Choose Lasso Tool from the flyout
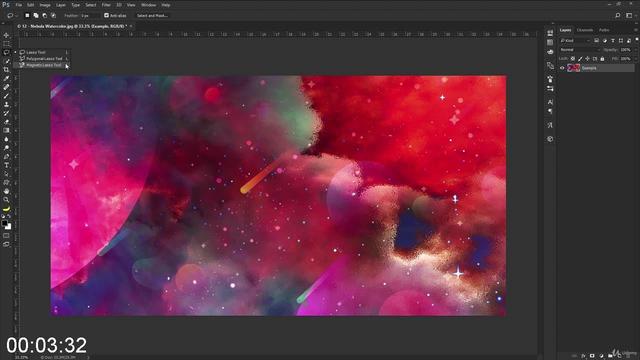 [43, 52]
